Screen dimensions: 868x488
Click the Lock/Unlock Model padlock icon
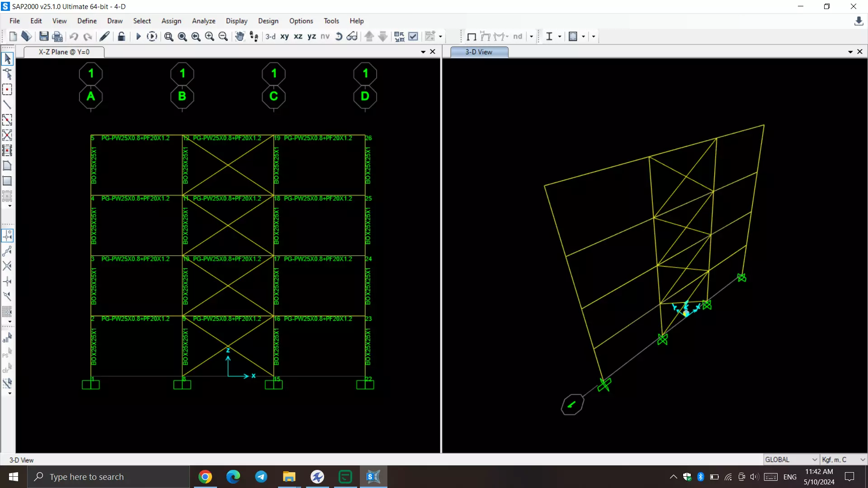tap(121, 37)
